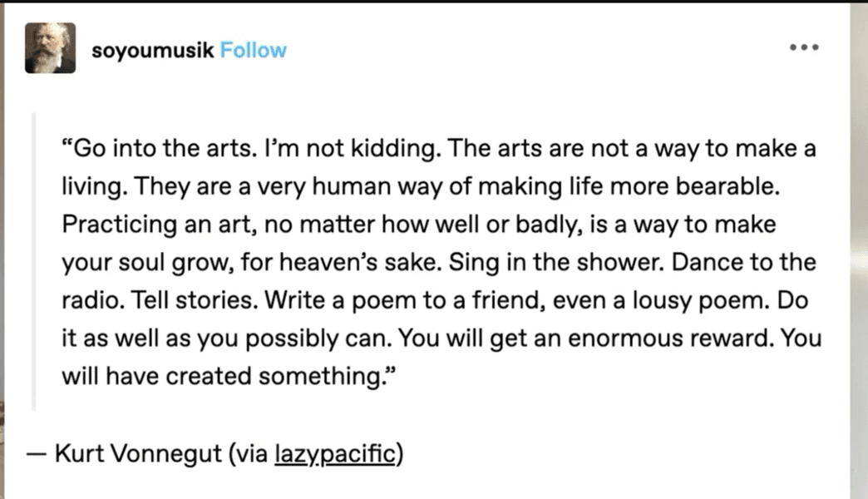The height and width of the screenshot is (499, 868).
Task: Click the phrase "for heaven's sake"
Action: 340,263
